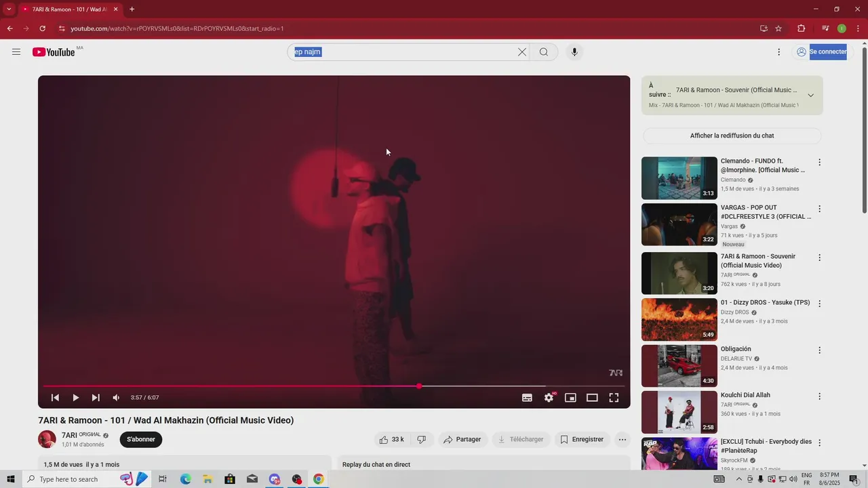The width and height of the screenshot is (868, 488).
Task: Go back with the browser back arrow
Action: [9, 28]
